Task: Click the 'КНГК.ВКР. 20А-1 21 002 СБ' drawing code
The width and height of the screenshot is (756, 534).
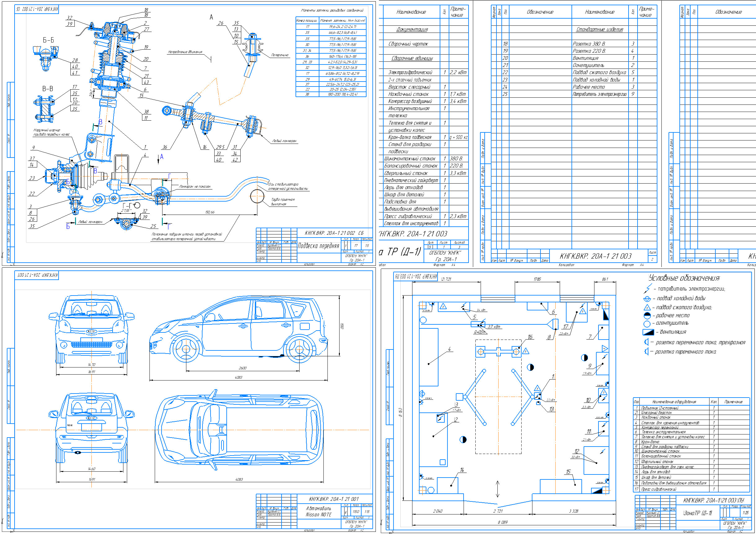Action: (x=334, y=233)
